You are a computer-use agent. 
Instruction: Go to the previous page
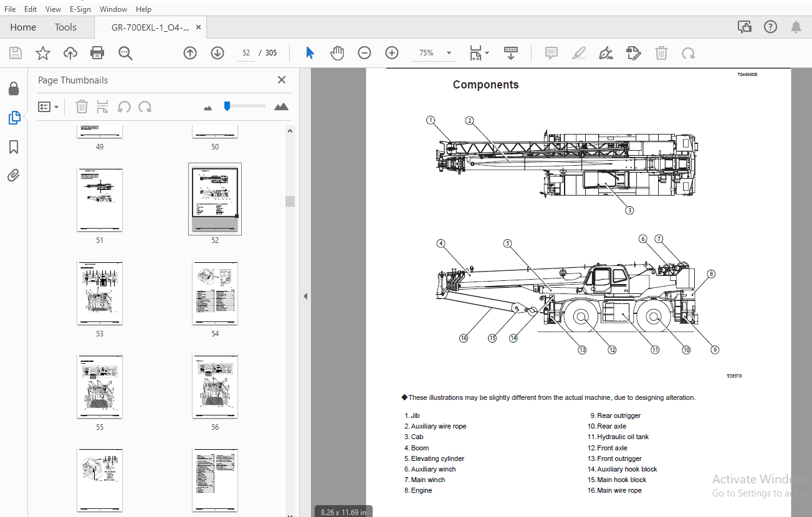click(190, 53)
